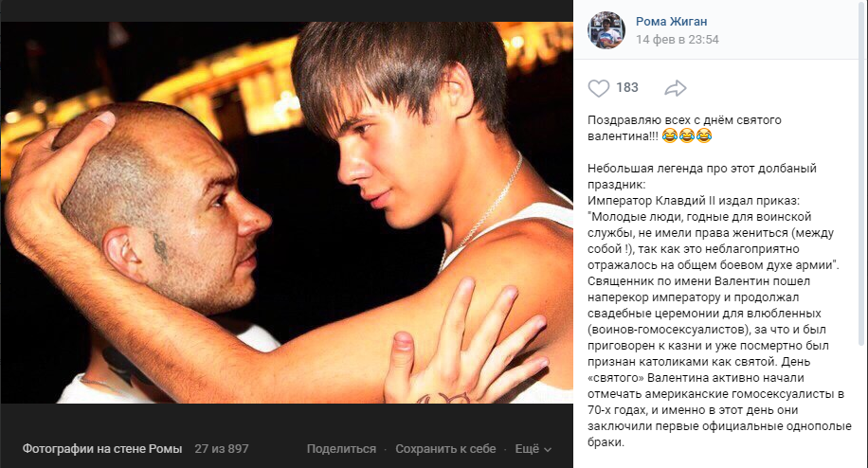
Task: Click the 183 likes counter
Action: [627, 87]
